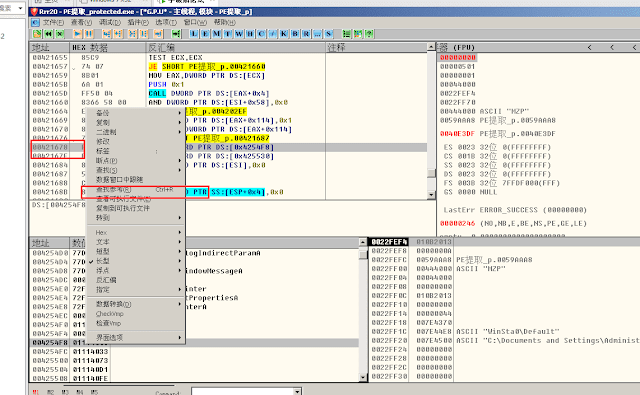640x395 pixels.
Task: Expand the 备份 submenu in context menu
Action: (136, 113)
